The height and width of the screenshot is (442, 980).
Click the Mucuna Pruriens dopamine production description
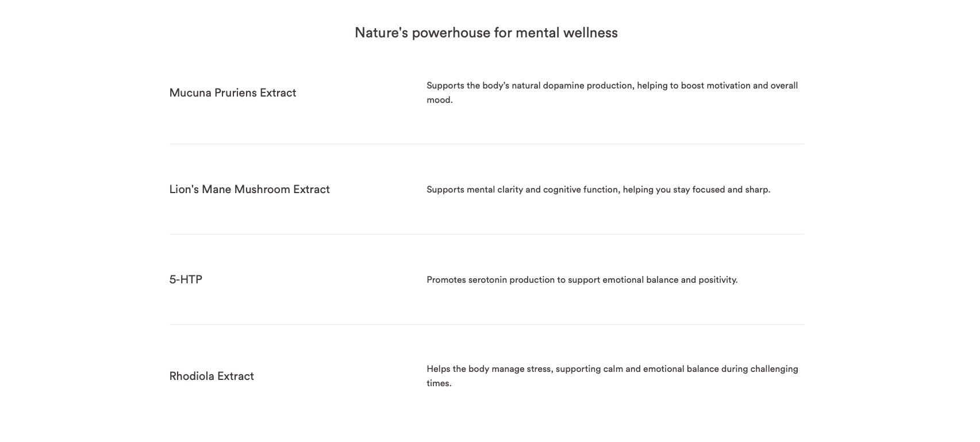(612, 93)
